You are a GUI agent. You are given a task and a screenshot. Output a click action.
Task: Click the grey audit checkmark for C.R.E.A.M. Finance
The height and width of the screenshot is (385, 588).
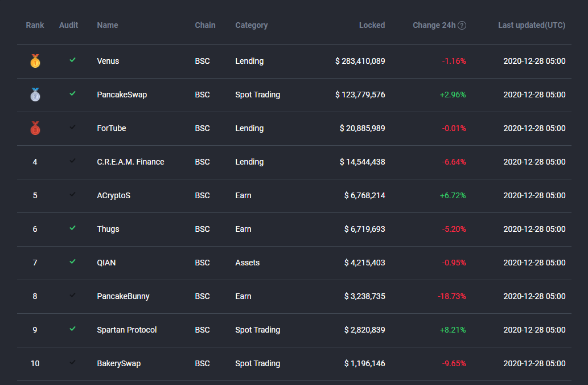72,161
